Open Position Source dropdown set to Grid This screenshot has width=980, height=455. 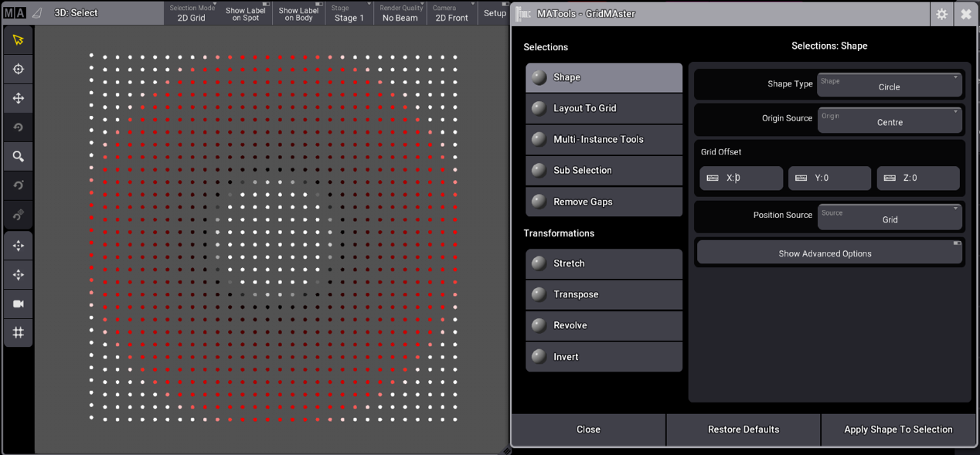coord(890,217)
